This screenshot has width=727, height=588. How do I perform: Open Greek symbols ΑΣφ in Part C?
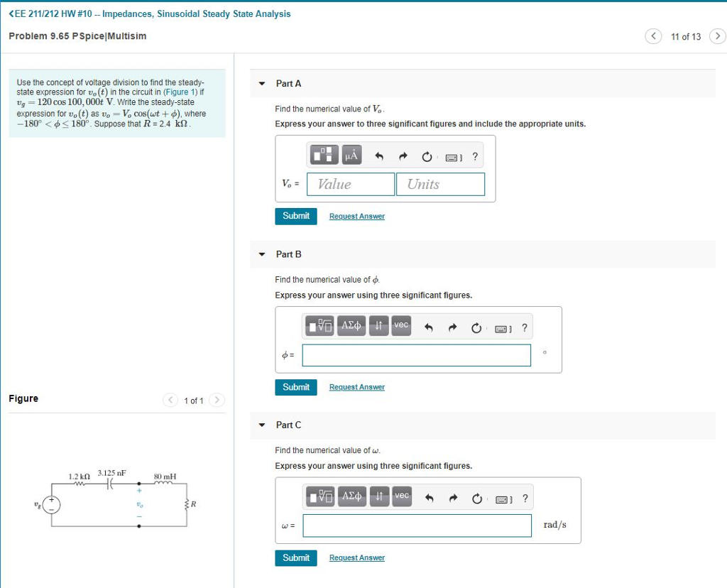point(352,496)
